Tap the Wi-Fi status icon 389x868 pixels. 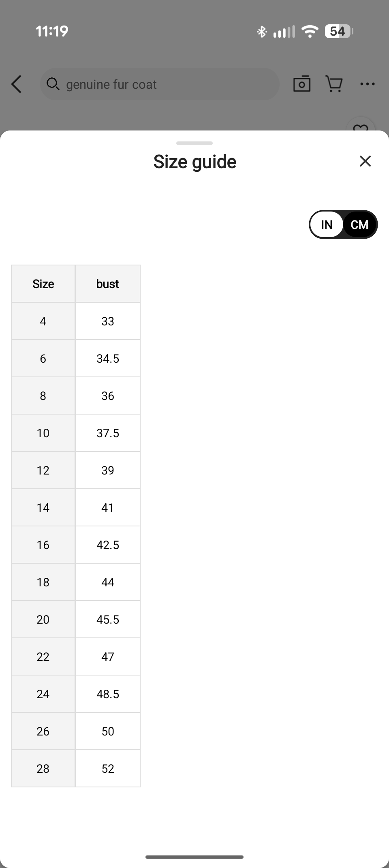(310, 31)
